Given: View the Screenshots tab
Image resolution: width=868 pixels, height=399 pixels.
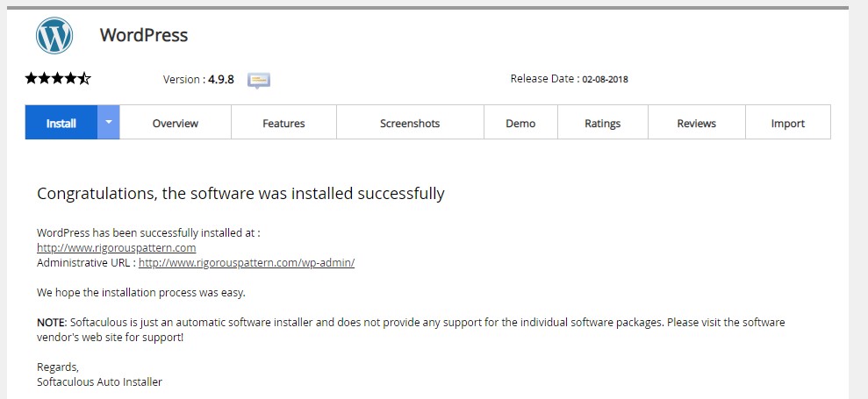Looking at the screenshot, I should click(410, 122).
